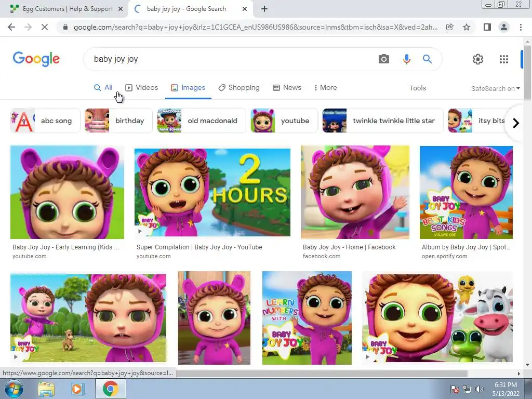
Task: Open the Chrome profile avatar
Action: click(x=504, y=27)
